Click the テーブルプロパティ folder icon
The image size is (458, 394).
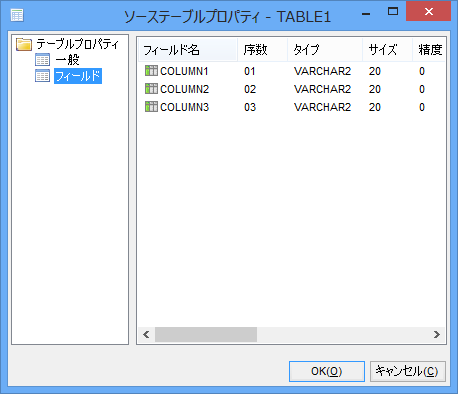point(24,44)
